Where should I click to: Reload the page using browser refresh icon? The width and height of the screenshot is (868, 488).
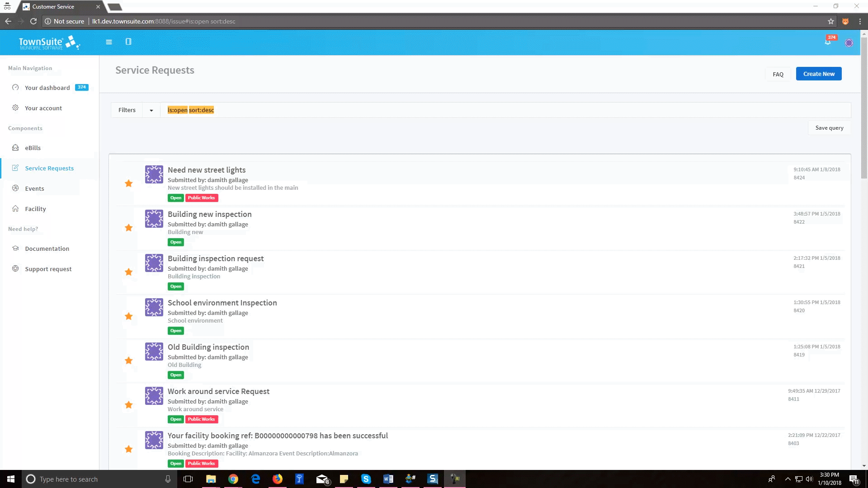click(33, 21)
